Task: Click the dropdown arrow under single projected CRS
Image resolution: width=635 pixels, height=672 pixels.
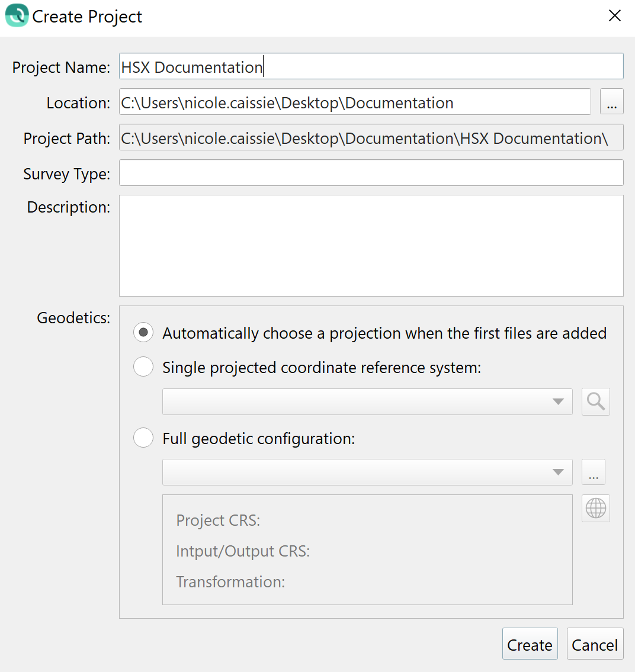Action: coord(557,401)
